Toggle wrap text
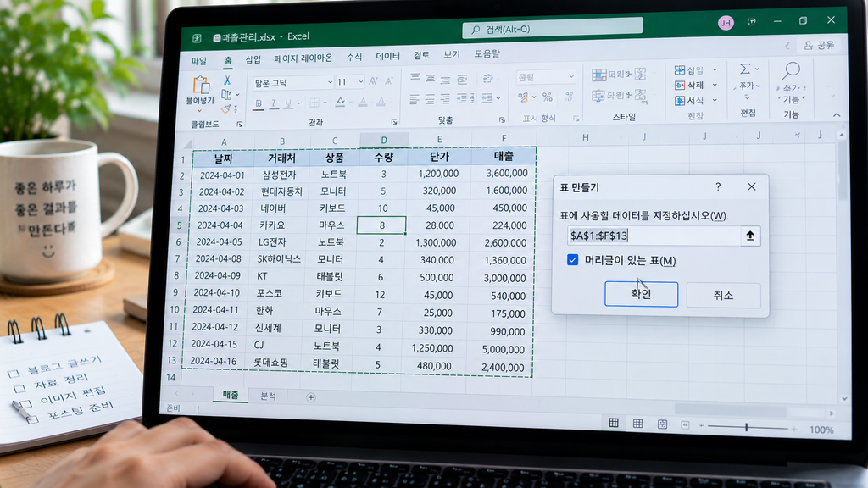This screenshot has height=488, width=868. [462, 80]
